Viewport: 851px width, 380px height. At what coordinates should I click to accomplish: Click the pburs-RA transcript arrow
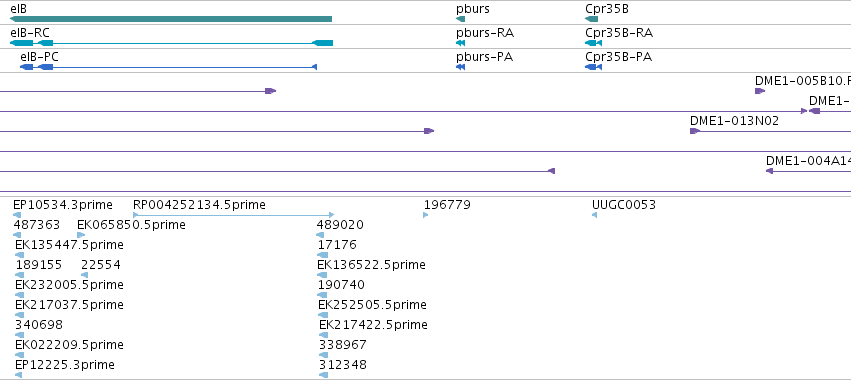coord(461,43)
